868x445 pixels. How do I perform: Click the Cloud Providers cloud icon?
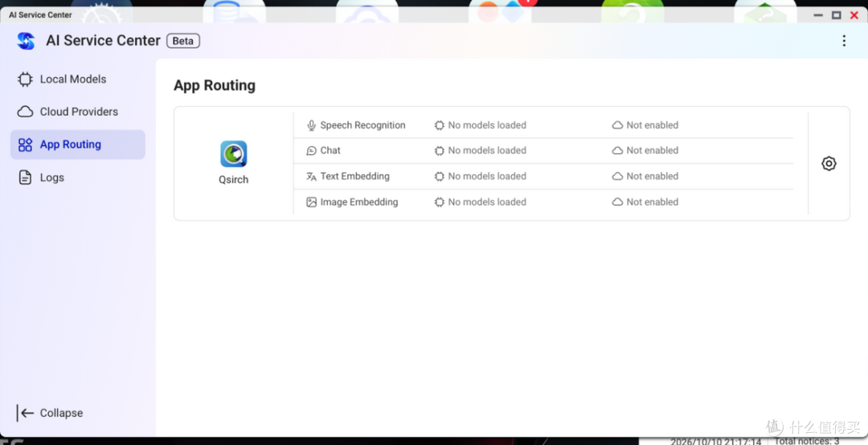[25, 112]
